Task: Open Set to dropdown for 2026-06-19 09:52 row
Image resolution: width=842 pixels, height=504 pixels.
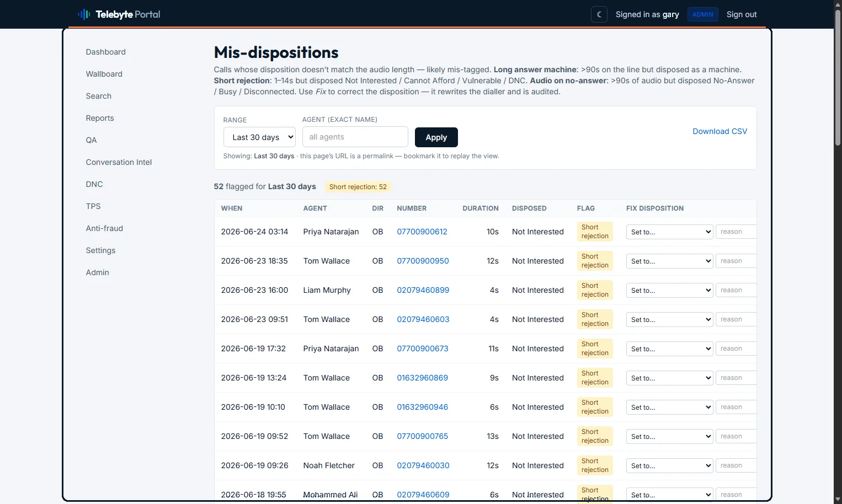Action: coord(669,436)
